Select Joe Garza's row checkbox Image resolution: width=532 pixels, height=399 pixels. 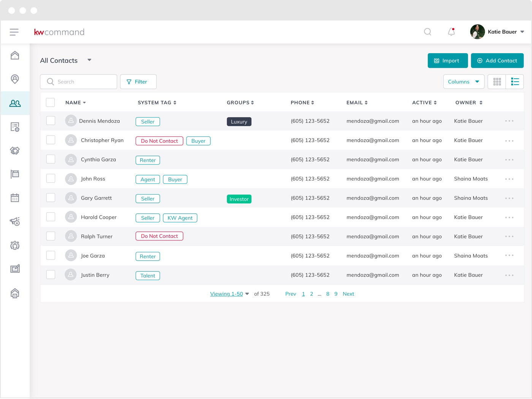click(x=51, y=255)
